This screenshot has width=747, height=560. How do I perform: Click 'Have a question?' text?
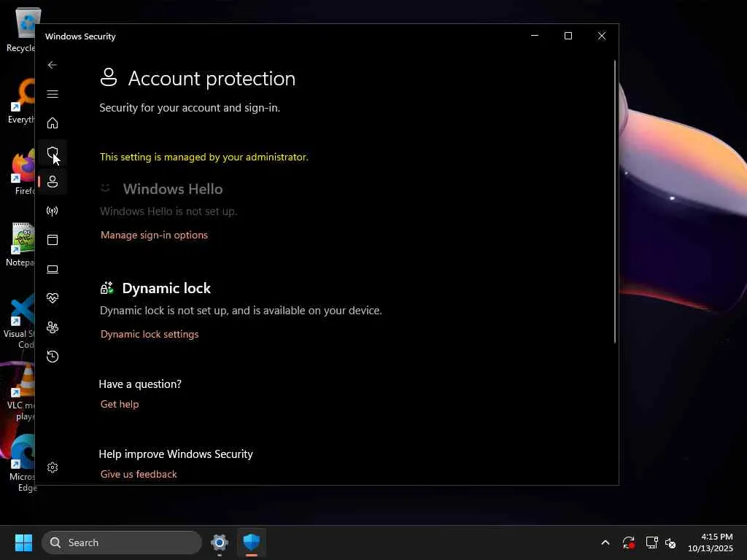click(x=140, y=384)
